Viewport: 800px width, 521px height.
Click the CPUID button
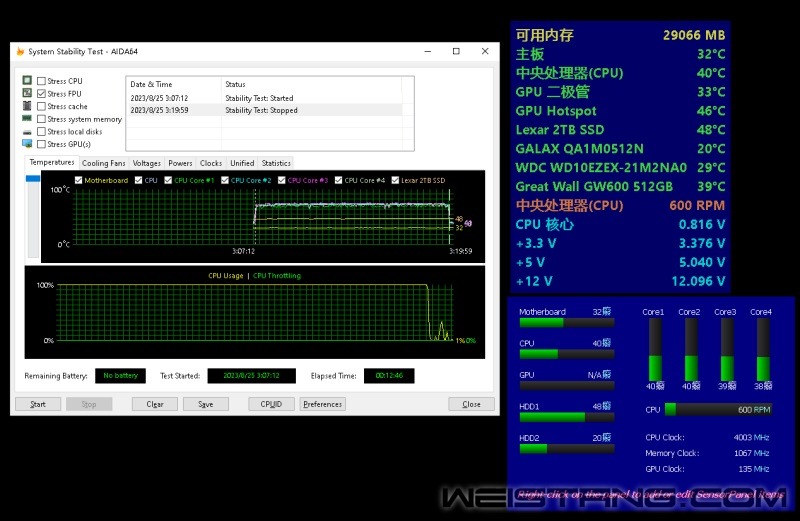pyautogui.click(x=271, y=404)
